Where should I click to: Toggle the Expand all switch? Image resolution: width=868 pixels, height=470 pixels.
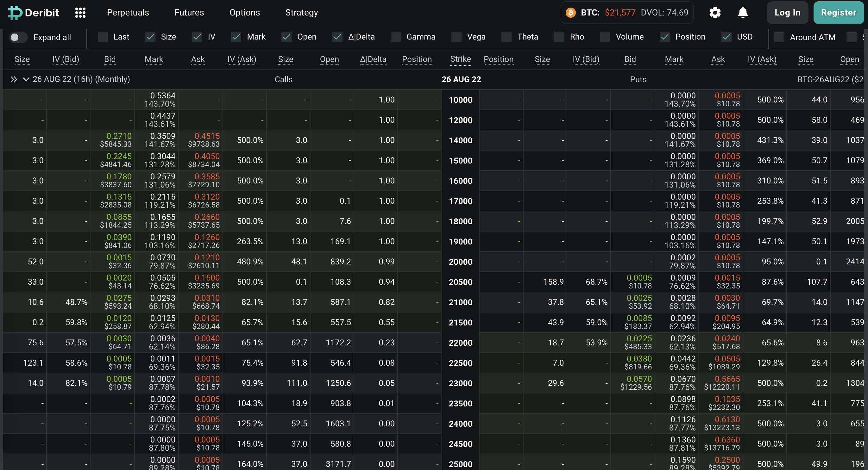pos(18,37)
